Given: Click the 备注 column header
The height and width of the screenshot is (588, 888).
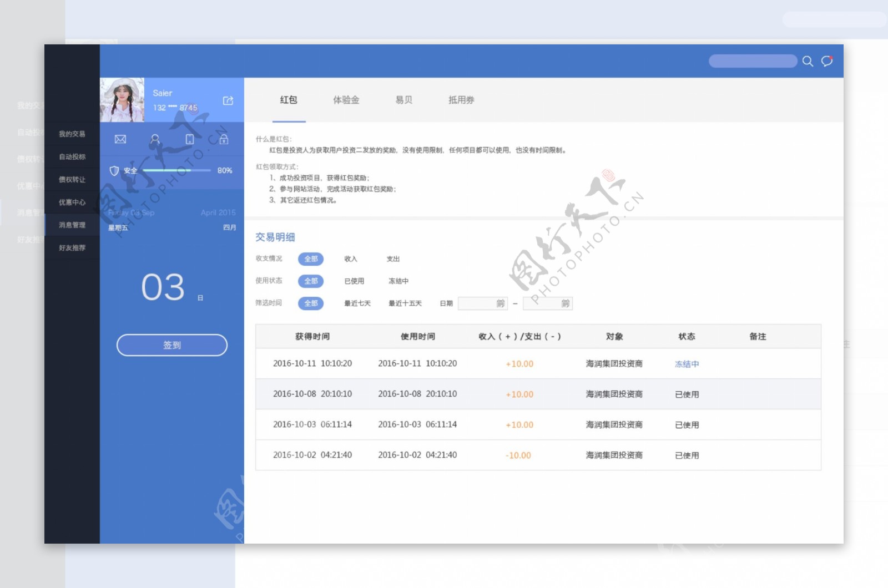Looking at the screenshot, I should [x=758, y=336].
